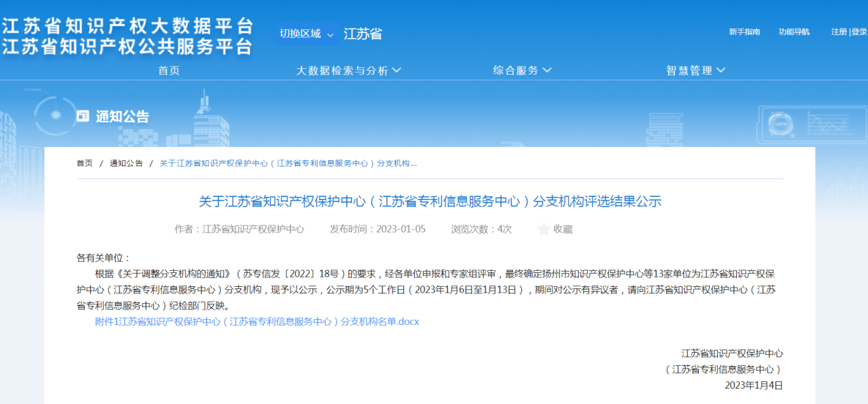Click the 通知公告 list icon in banner
The image size is (868, 404).
pos(83,116)
